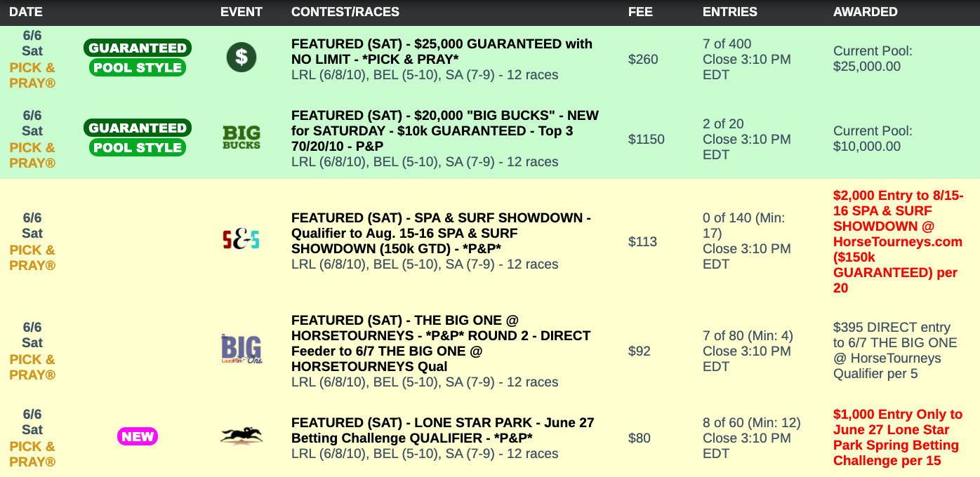The width and height of the screenshot is (980, 477).
Task: Click The Big One event logo
Action: (241, 349)
